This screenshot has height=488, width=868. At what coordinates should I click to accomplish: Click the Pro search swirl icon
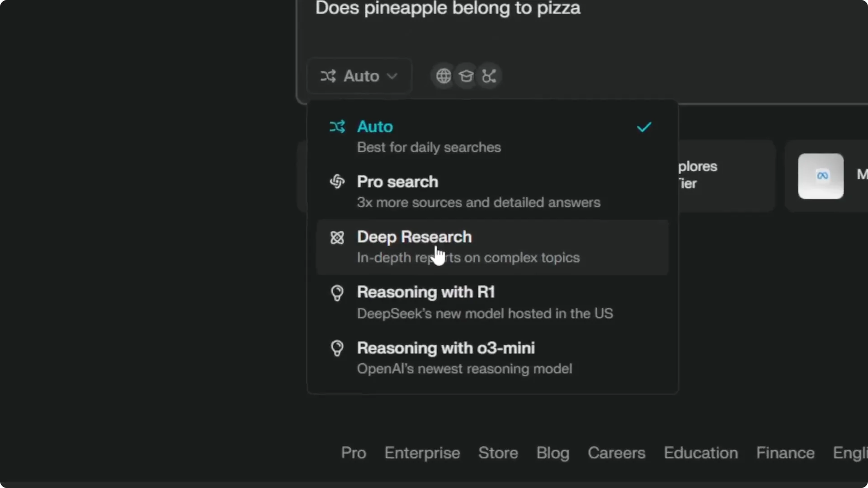(x=337, y=182)
